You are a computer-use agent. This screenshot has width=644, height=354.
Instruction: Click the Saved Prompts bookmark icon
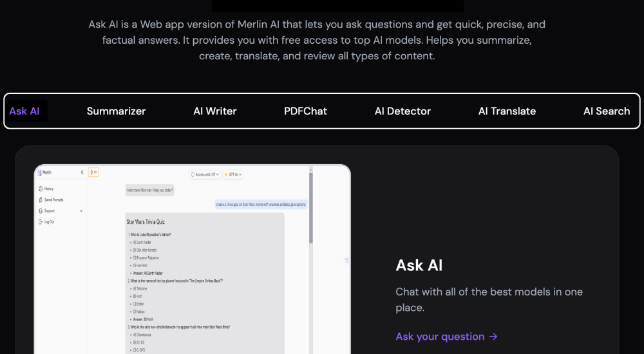[41, 200]
